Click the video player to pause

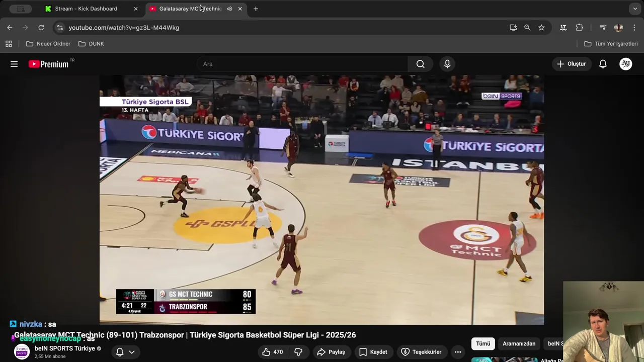click(321, 200)
